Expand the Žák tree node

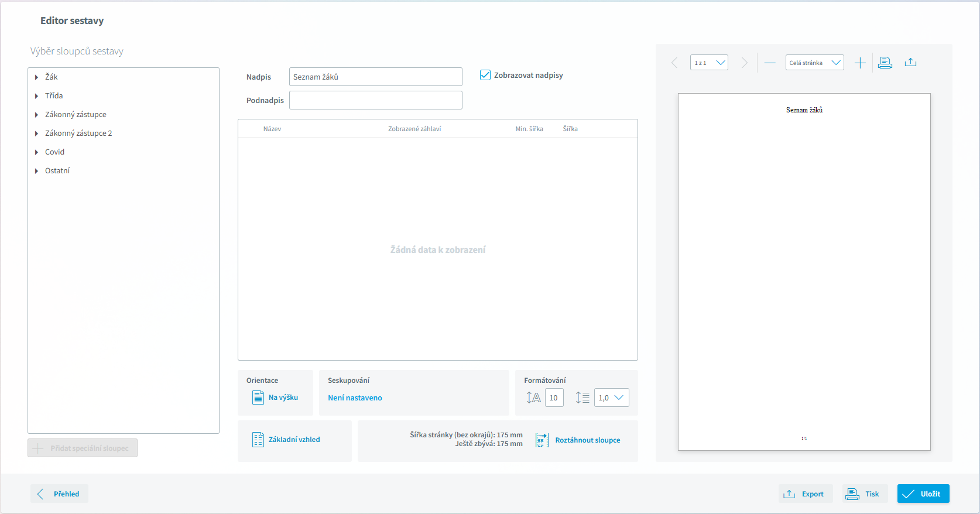[x=36, y=77]
